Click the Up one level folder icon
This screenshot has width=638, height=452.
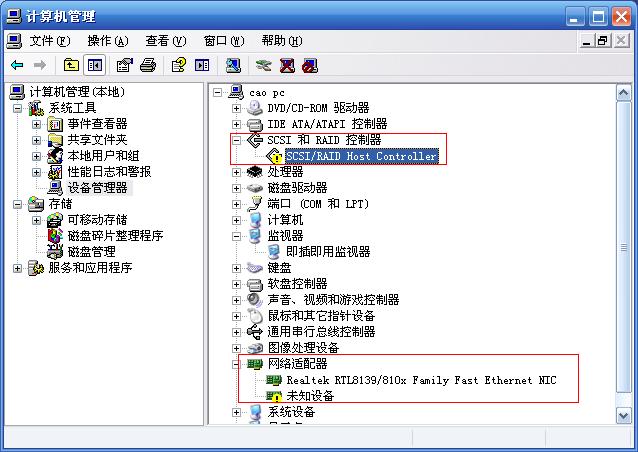71,65
